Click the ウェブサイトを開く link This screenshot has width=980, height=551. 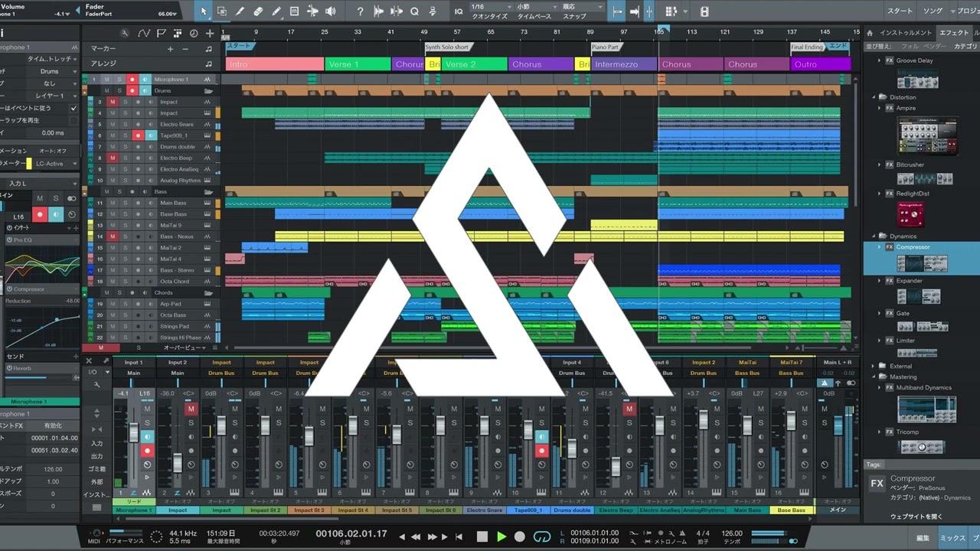pyautogui.click(x=916, y=517)
